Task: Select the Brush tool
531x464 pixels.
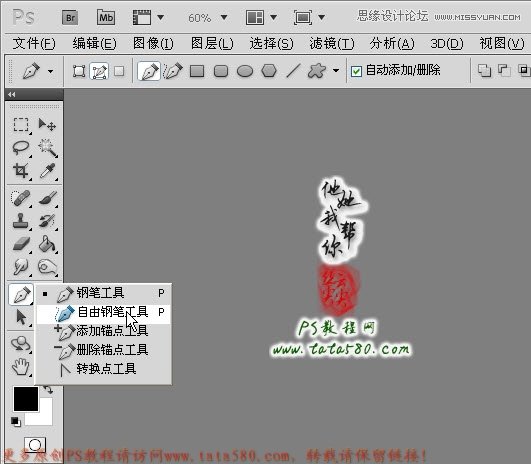Action: click(x=47, y=198)
